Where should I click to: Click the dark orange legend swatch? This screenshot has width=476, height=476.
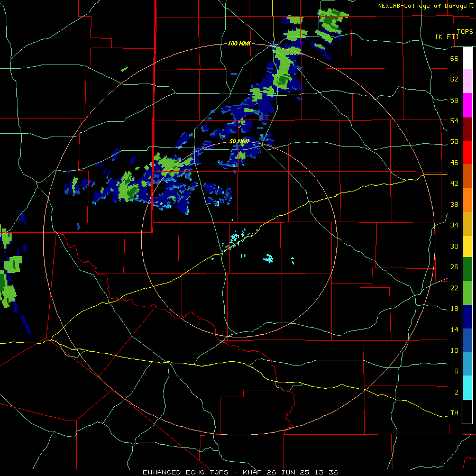coord(467,176)
